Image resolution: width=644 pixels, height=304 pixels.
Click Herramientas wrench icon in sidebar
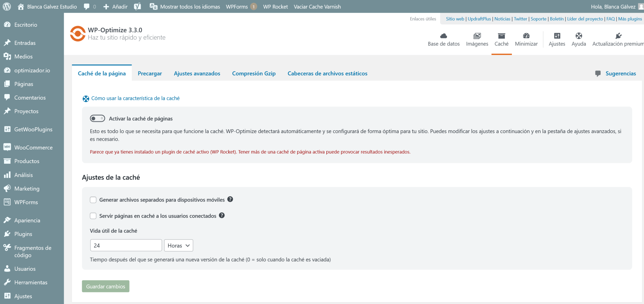(7, 282)
